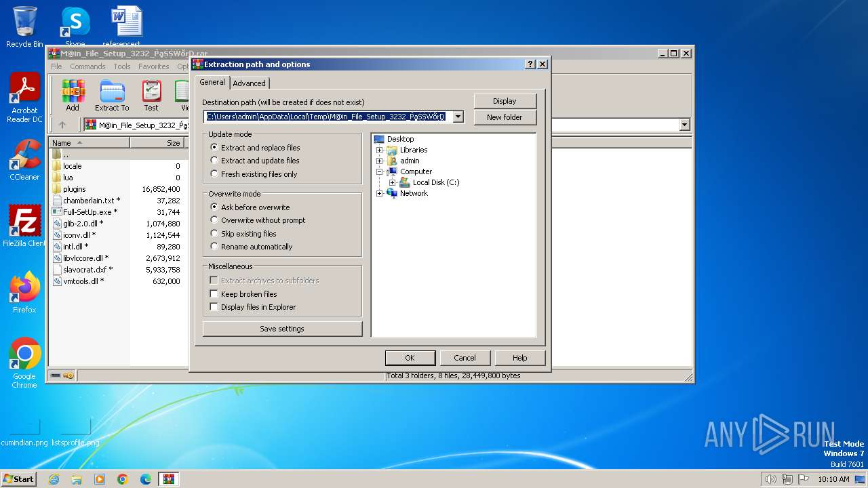Select Desktop in folder tree

tap(400, 139)
